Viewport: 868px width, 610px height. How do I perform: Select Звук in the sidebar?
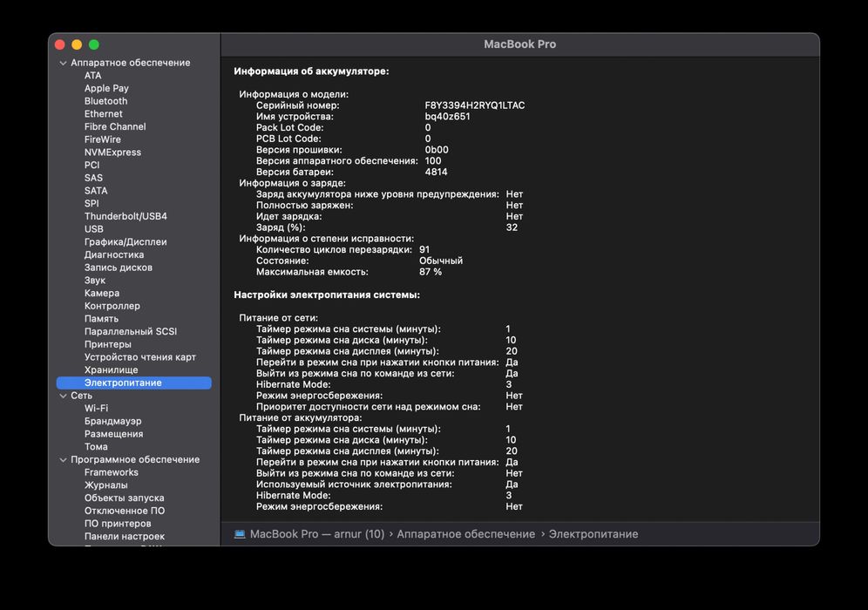[95, 280]
